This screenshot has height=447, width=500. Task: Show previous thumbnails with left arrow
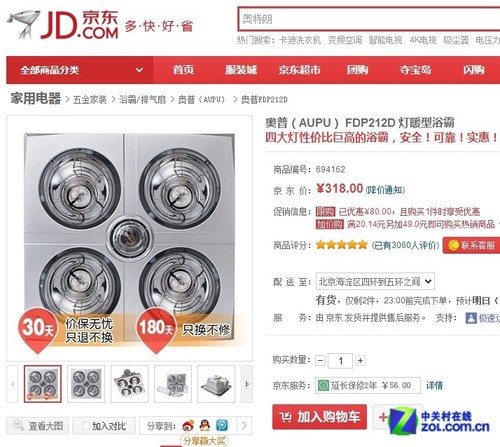(12, 384)
